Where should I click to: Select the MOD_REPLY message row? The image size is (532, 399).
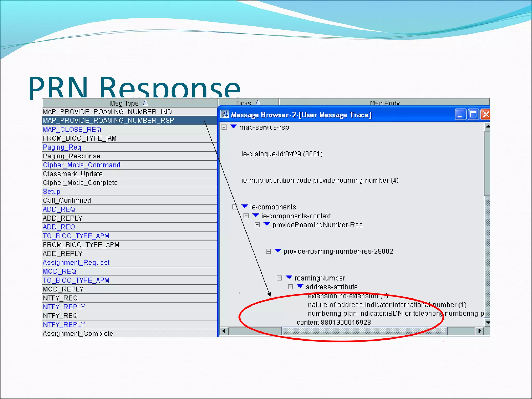(x=130, y=289)
